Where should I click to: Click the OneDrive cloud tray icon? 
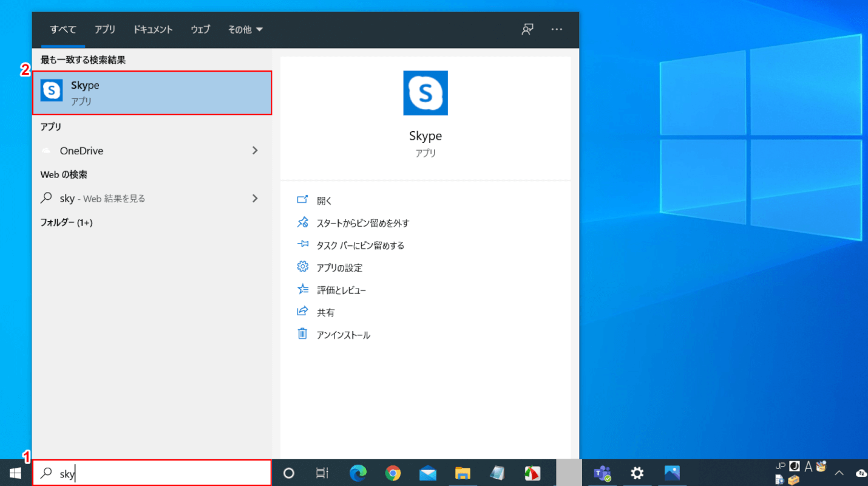(x=861, y=473)
